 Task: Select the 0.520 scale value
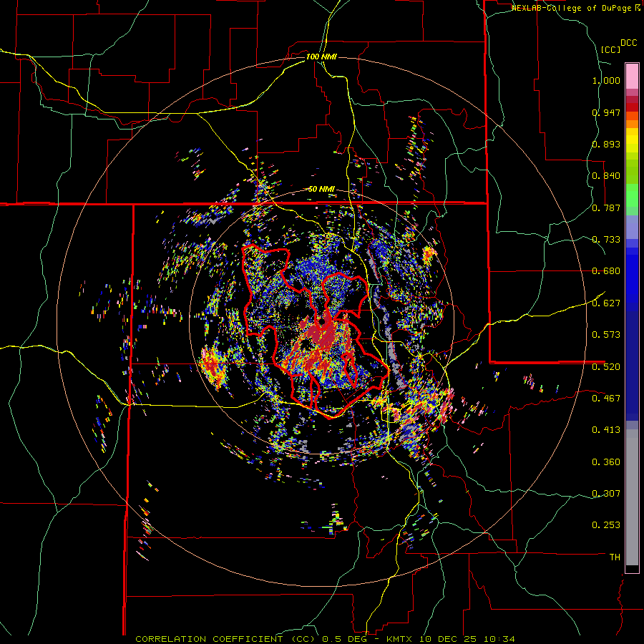click(x=606, y=367)
